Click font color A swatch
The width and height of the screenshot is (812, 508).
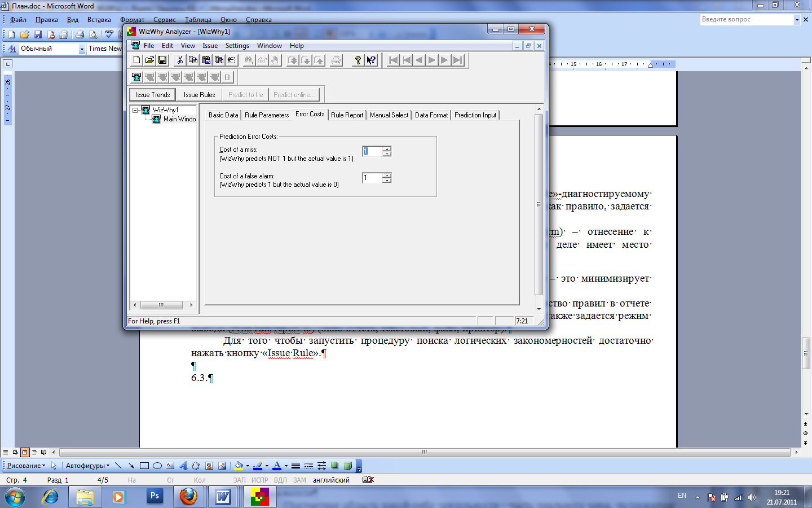point(277,466)
